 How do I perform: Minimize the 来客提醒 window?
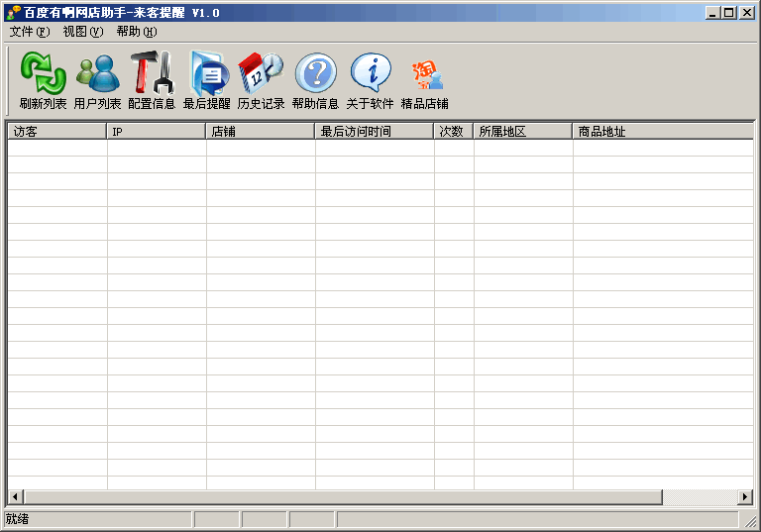pyautogui.click(x=712, y=13)
